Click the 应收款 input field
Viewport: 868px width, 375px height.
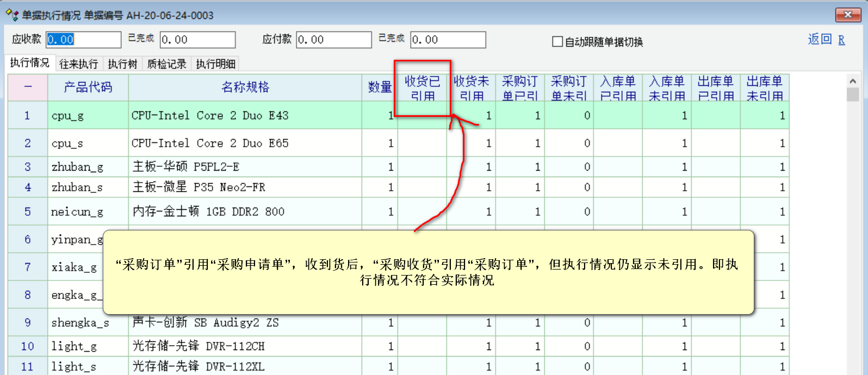click(x=83, y=40)
